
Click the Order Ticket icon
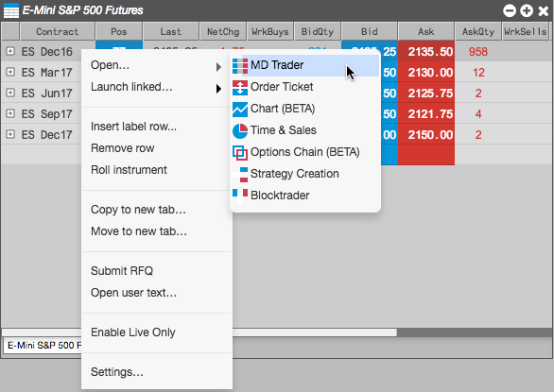240,88
